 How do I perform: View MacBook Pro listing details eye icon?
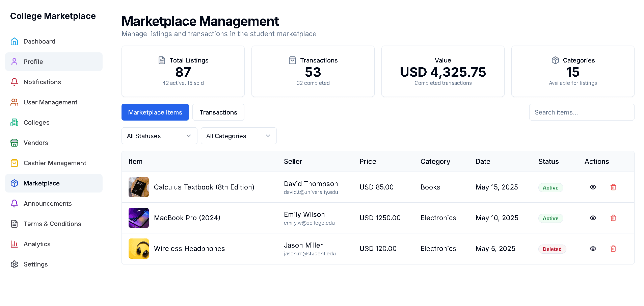pyautogui.click(x=593, y=218)
